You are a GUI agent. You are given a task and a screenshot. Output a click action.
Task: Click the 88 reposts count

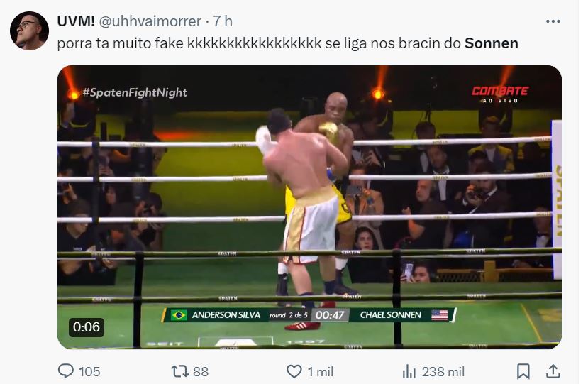click(x=201, y=372)
